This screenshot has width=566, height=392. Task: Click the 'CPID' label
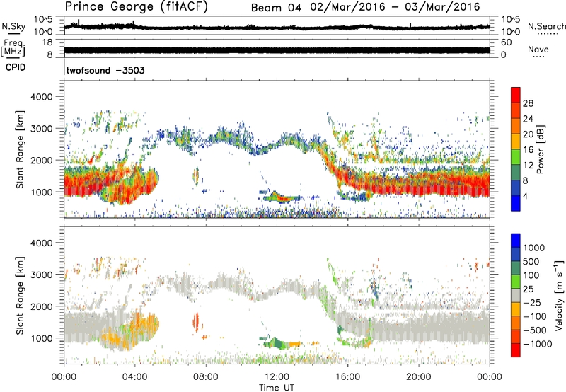coord(15,67)
